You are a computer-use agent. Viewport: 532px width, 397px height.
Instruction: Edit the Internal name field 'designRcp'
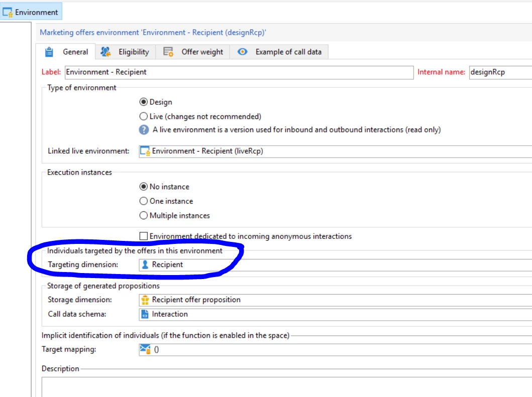pyautogui.click(x=500, y=72)
